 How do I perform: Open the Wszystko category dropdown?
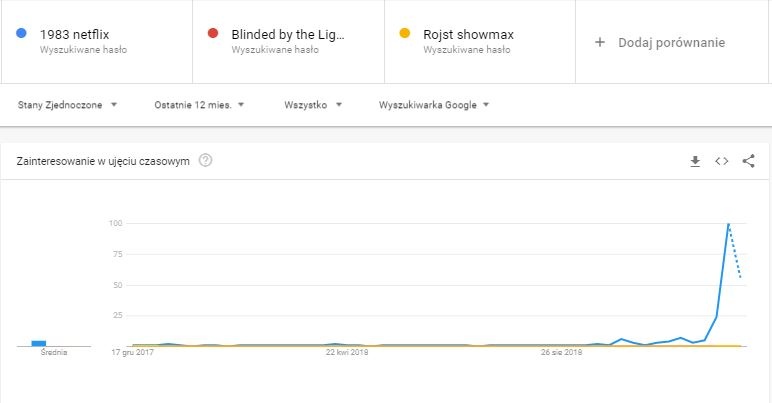click(x=313, y=105)
